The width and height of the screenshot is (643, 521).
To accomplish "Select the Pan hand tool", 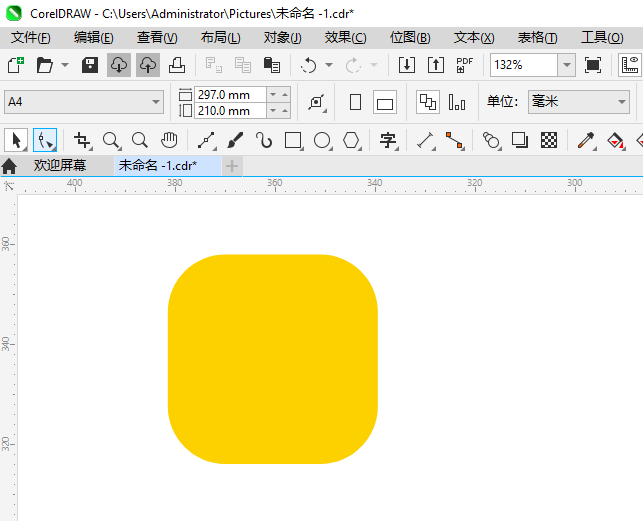I will point(169,140).
